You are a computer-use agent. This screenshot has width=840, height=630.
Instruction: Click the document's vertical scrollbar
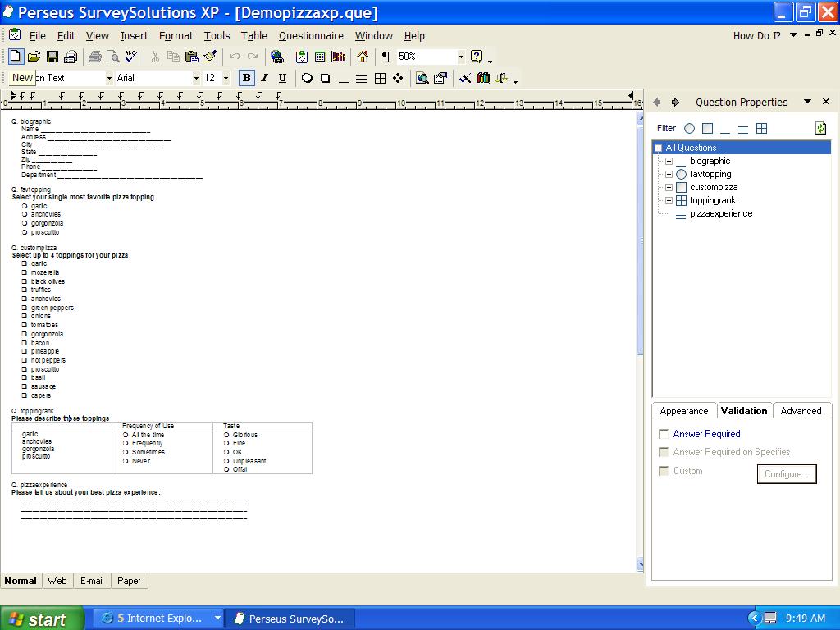point(641,341)
